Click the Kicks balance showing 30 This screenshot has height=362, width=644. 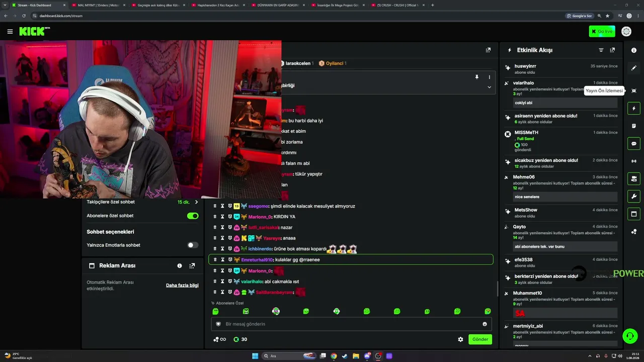[x=240, y=339]
